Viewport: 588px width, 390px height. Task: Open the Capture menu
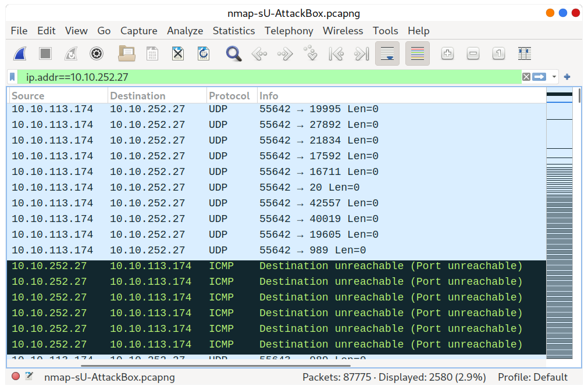tap(139, 31)
